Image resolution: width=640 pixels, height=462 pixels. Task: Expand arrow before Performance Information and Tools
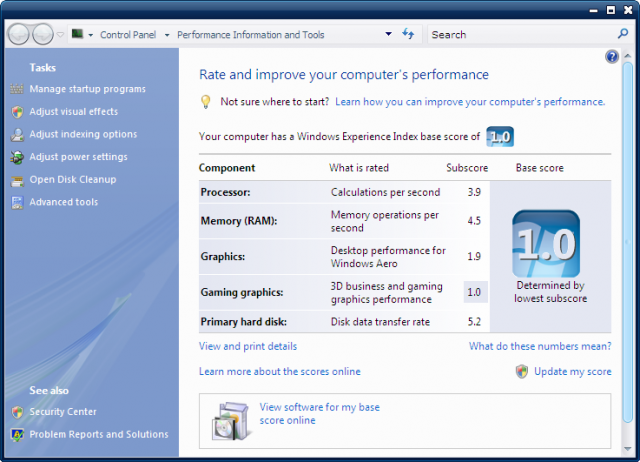click(x=167, y=35)
